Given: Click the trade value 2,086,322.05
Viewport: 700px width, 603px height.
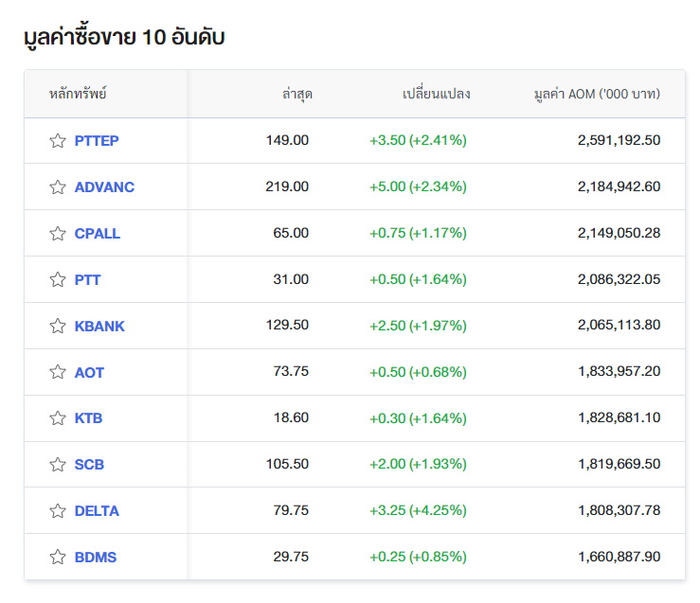Looking at the screenshot, I should pos(619,279).
